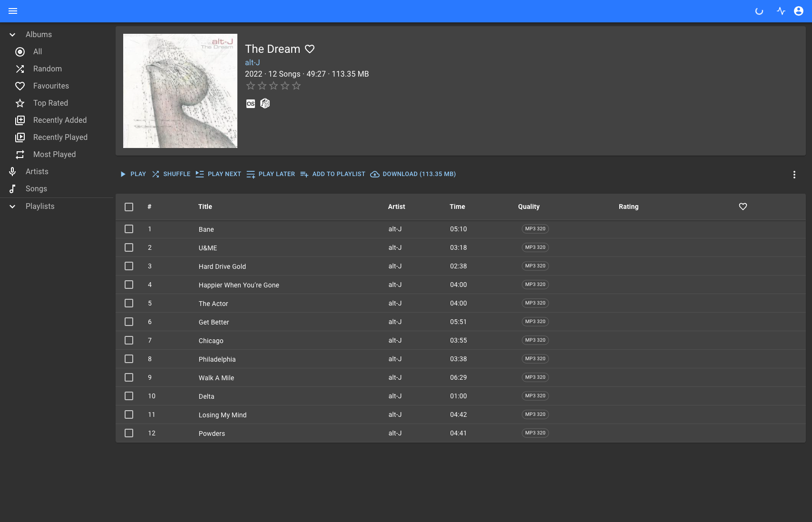
Task: Expand the Playlists section chevron
Action: [13, 207]
